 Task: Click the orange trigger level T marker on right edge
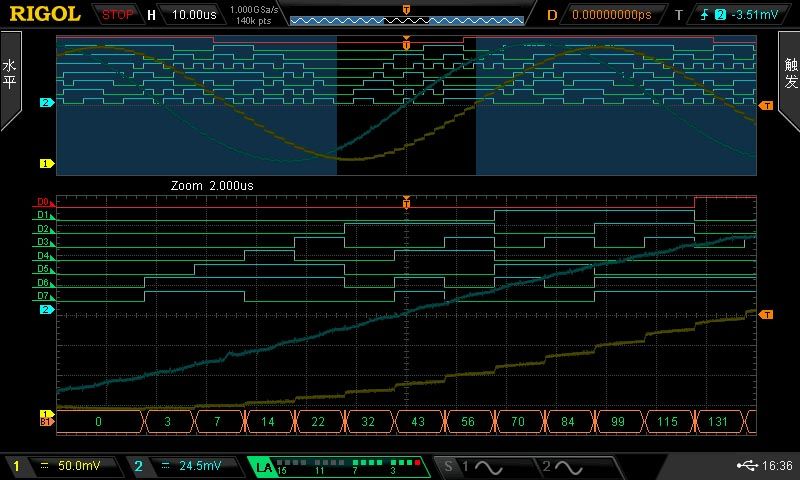coord(766,314)
